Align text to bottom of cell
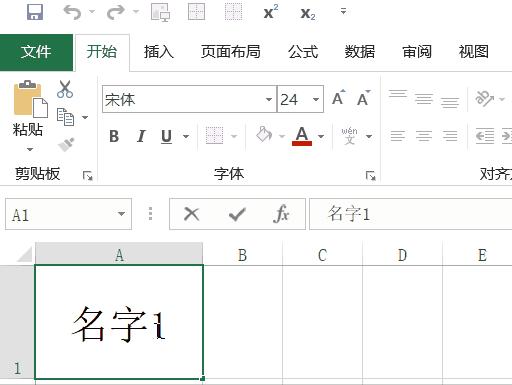 (x=450, y=102)
